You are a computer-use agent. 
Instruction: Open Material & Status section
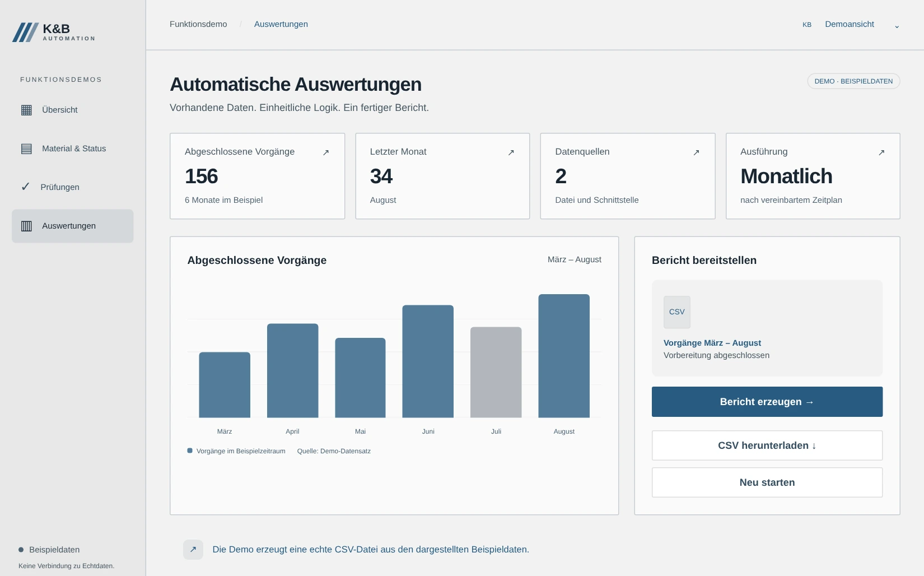[x=72, y=148]
